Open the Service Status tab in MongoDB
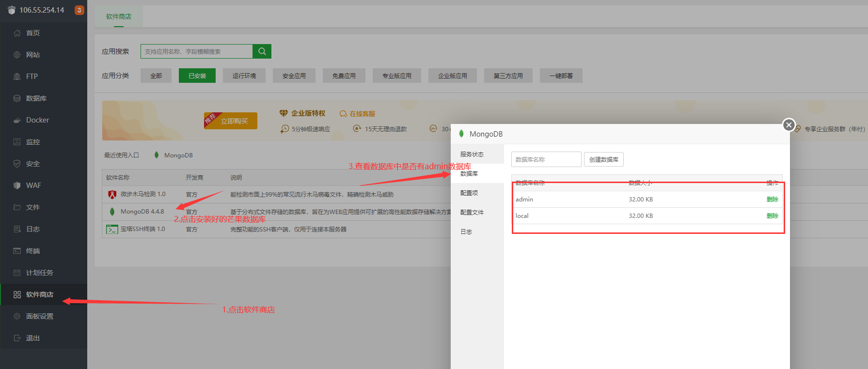 pyautogui.click(x=472, y=154)
